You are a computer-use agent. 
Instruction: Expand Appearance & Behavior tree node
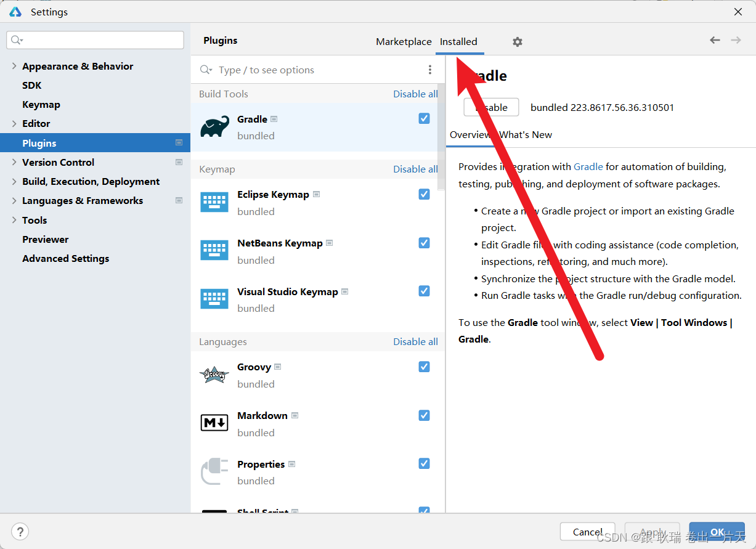(14, 66)
